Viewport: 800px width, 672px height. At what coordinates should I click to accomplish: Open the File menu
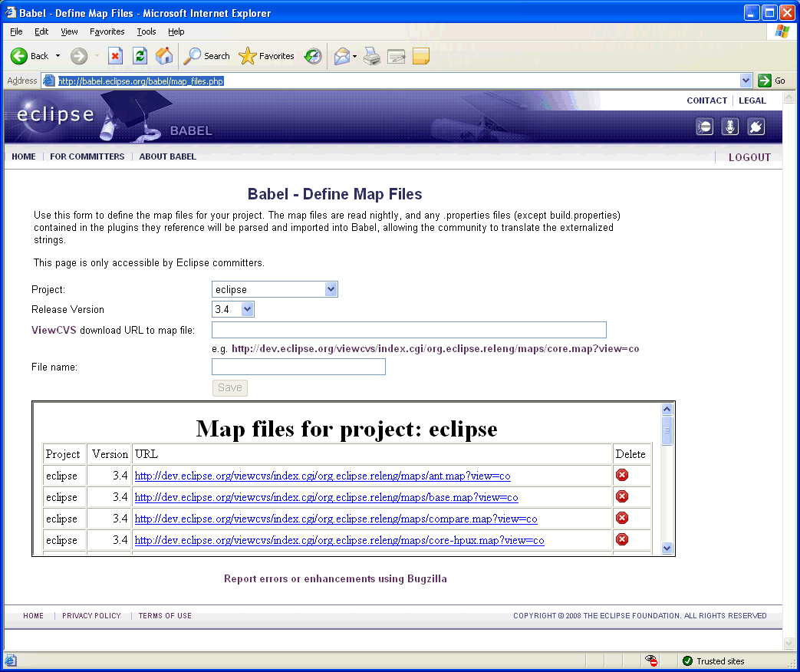(16, 31)
